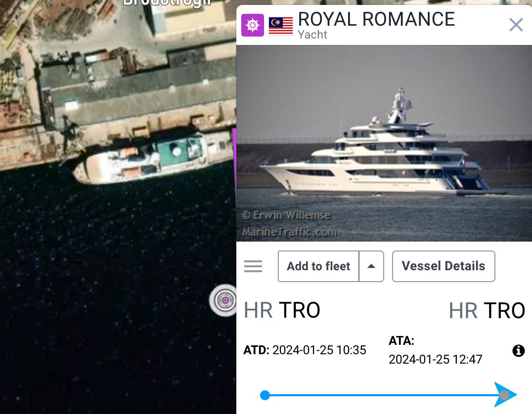Click the vessel position marker on the map

point(224,300)
